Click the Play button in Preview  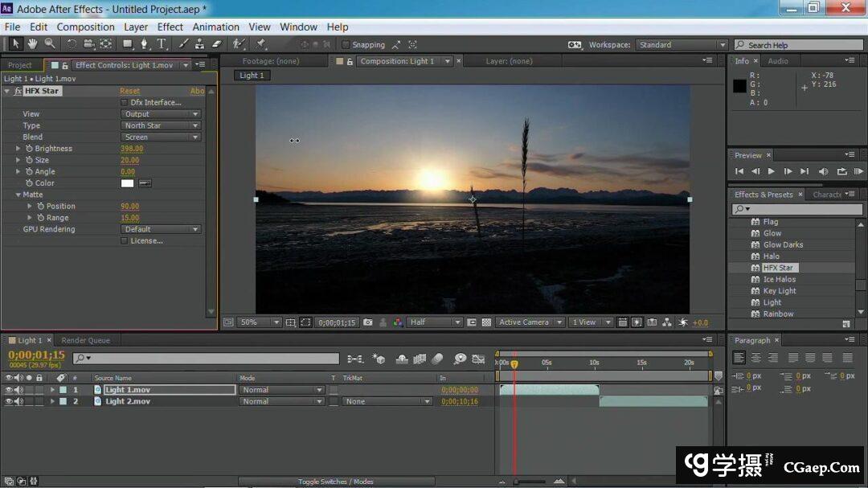[772, 171]
